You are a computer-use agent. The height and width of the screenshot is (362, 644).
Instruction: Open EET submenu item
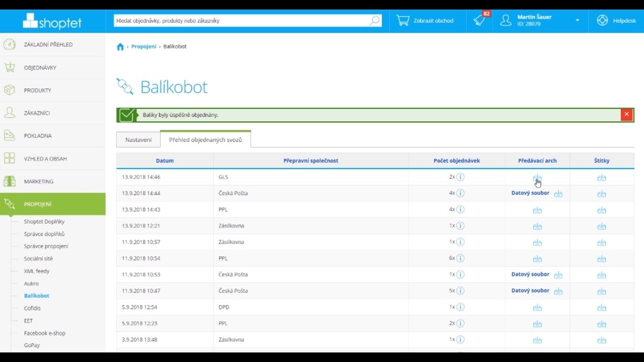29,321
